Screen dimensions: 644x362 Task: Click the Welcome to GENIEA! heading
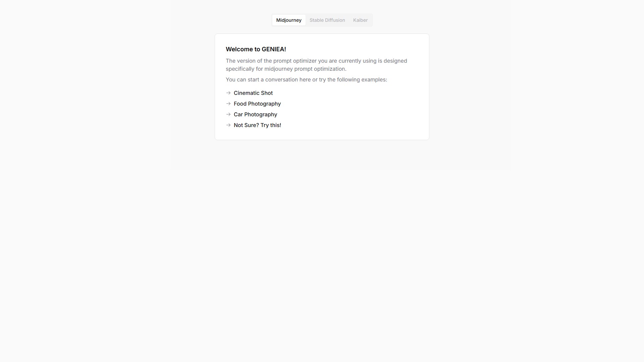[256, 49]
